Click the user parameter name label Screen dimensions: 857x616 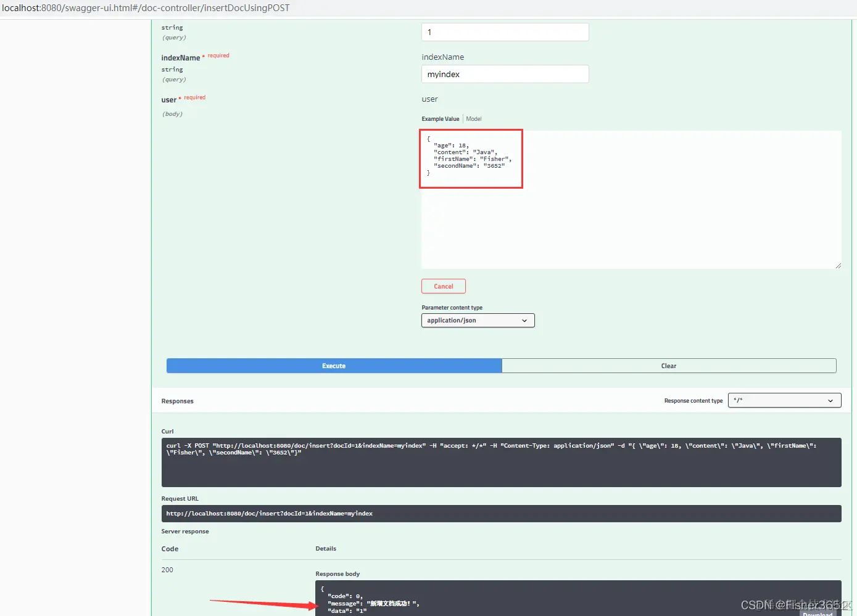pos(168,100)
